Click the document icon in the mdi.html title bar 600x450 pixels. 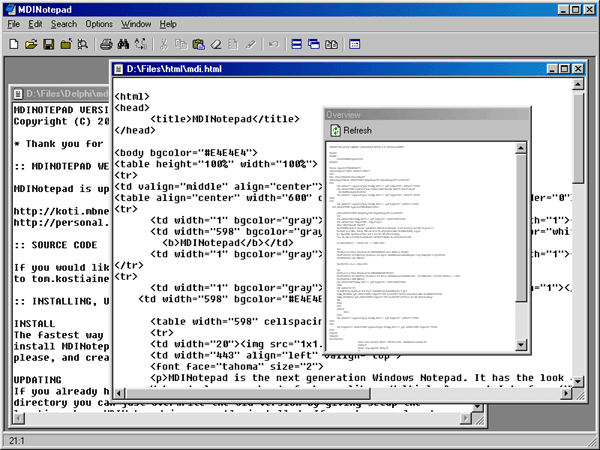point(119,69)
